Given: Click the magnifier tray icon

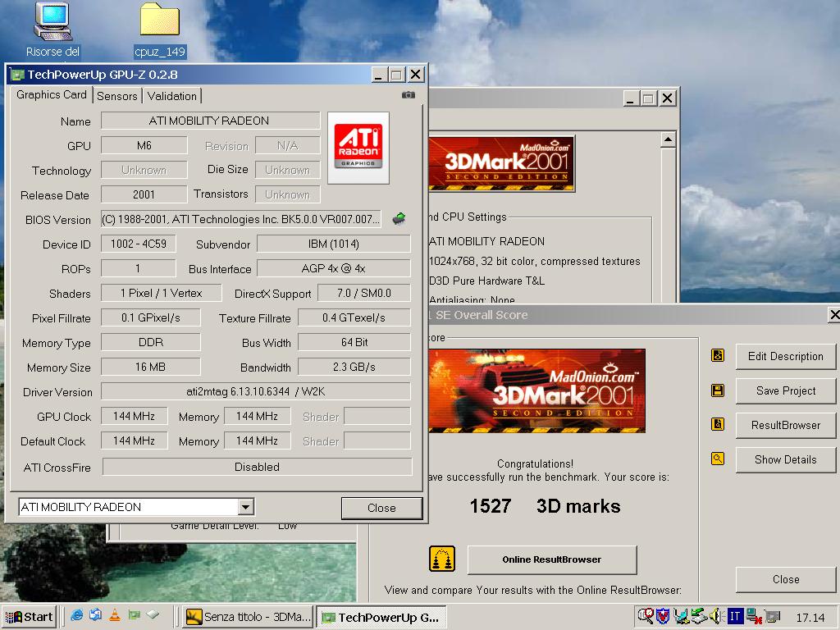Looking at the screenshot, I should [646, 617].
